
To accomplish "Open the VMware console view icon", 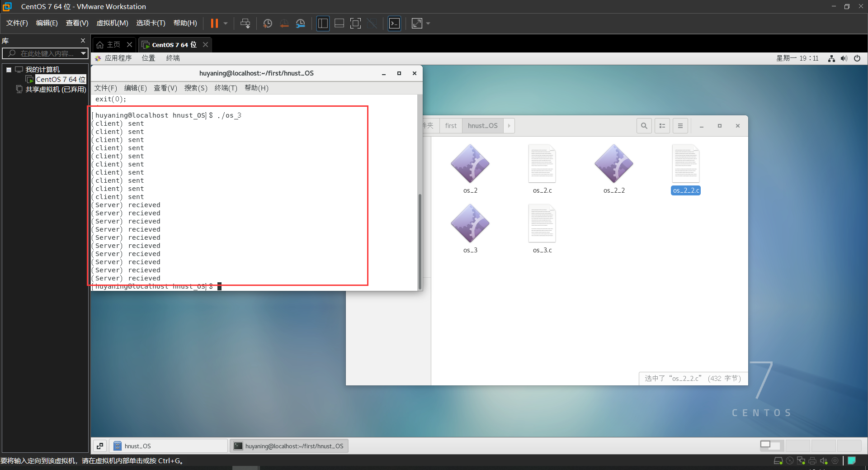I will (395, 24).
